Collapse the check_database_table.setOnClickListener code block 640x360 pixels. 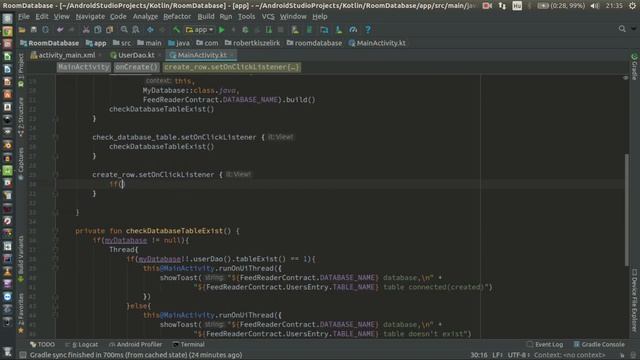(55, 137)
